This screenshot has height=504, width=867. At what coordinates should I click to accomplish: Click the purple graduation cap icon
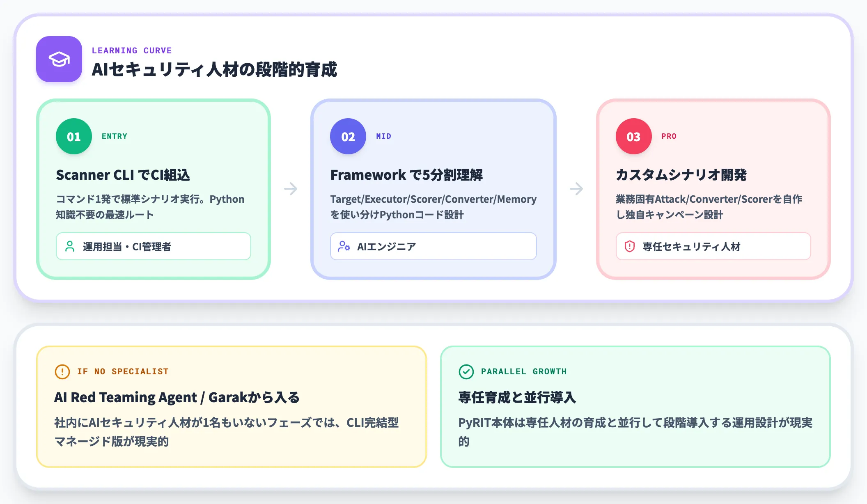pos(59,59)
